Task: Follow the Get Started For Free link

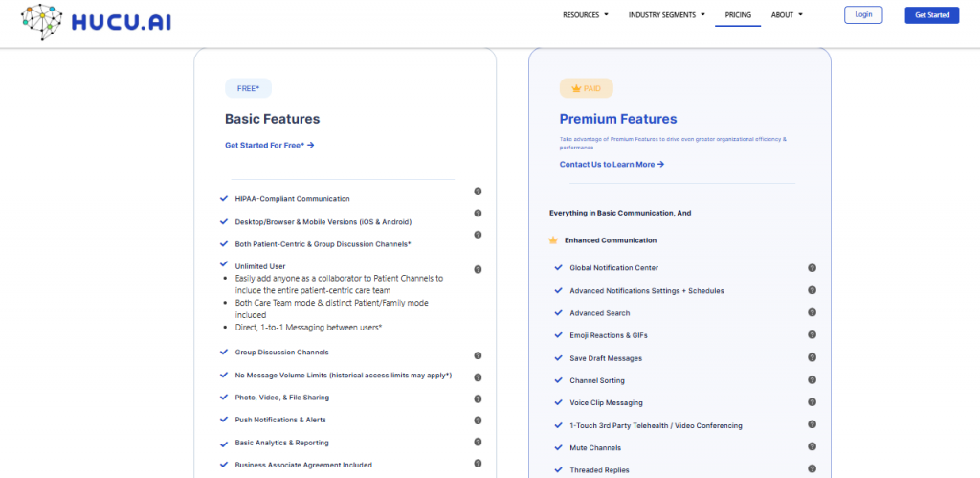Action: [x=269, y=146]
